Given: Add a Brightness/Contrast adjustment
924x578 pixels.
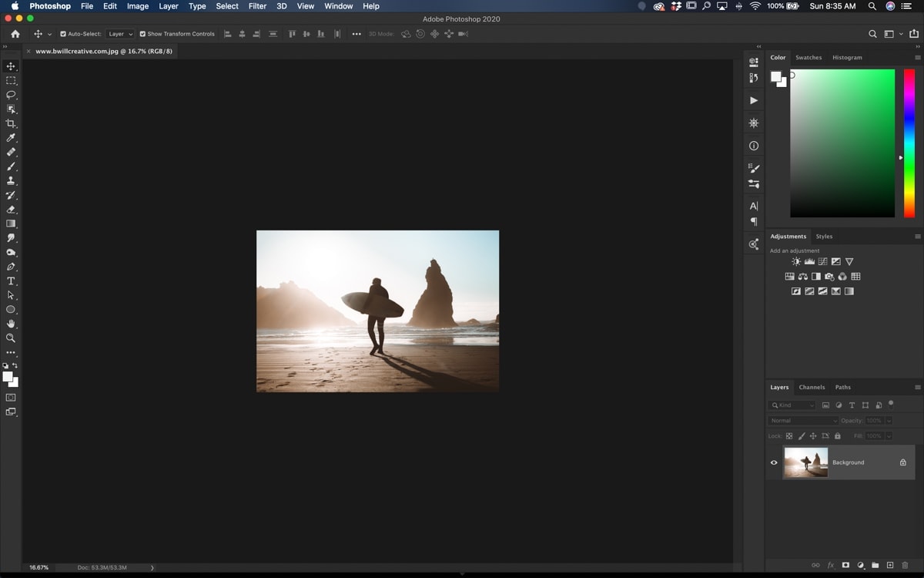Looking at the screenshot, I should tap(795, 261).
